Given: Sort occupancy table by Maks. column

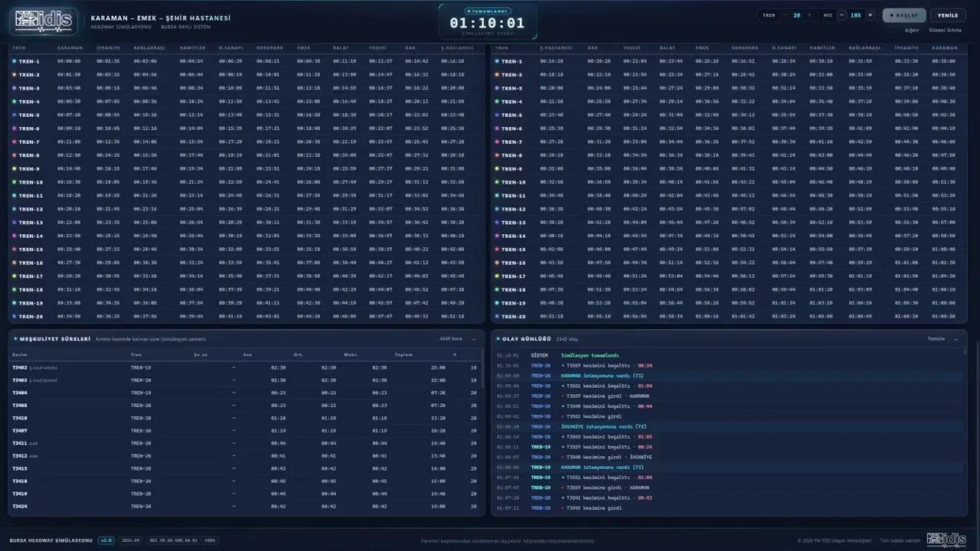Looking at the screenshot, I should [x=351, y=354].
